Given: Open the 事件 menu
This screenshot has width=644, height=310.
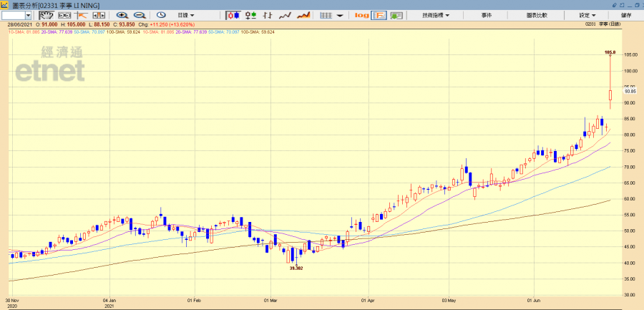Looking at the screenshot, I should coord(487,15).
